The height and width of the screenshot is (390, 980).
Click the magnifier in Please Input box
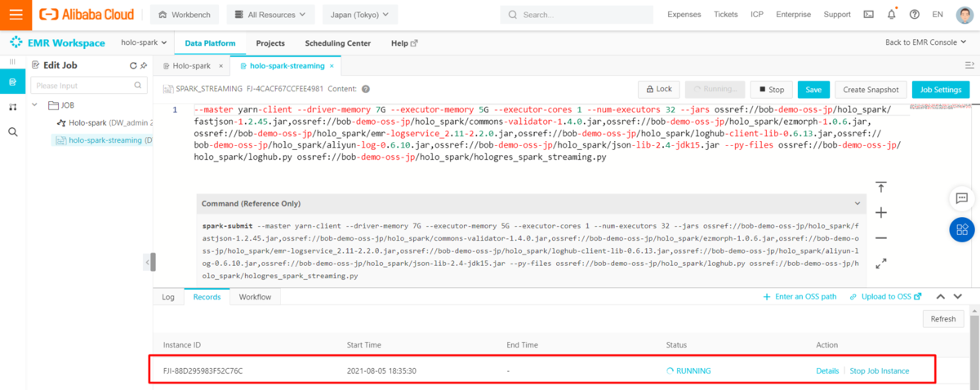136,85
